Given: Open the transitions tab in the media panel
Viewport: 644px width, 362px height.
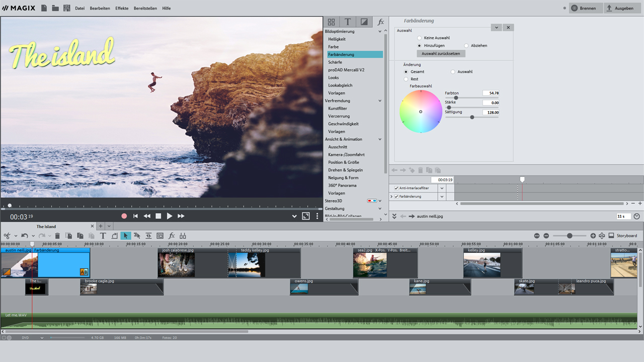Looking at the screenshot, I should pos(364,22).
